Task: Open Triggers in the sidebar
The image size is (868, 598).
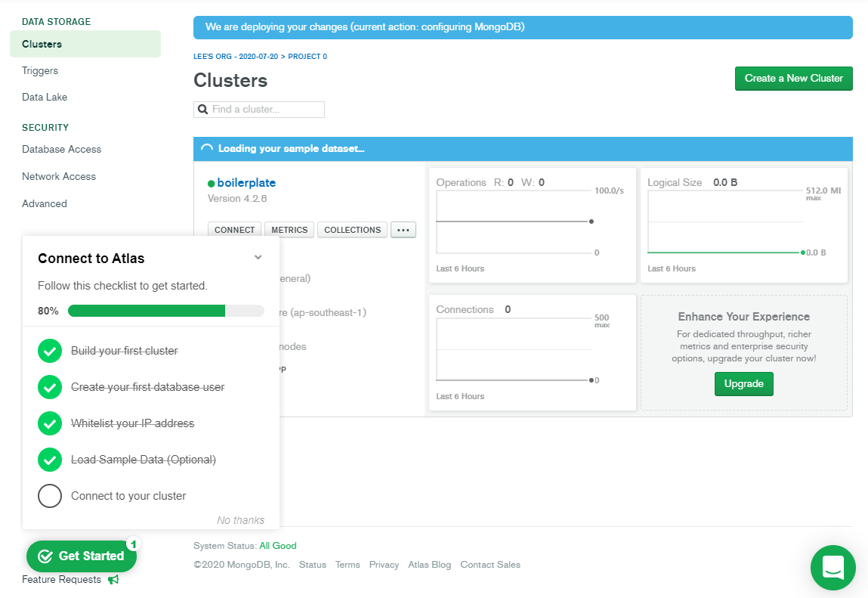Action: coord(40,70)
